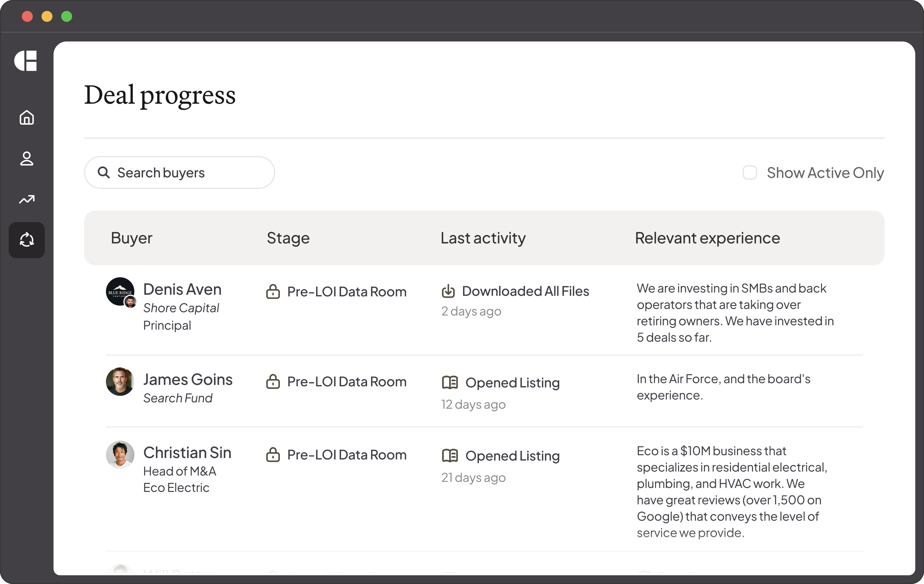
Task: Open the trending analytics sidebar icon
Action: tap(27, 199)
